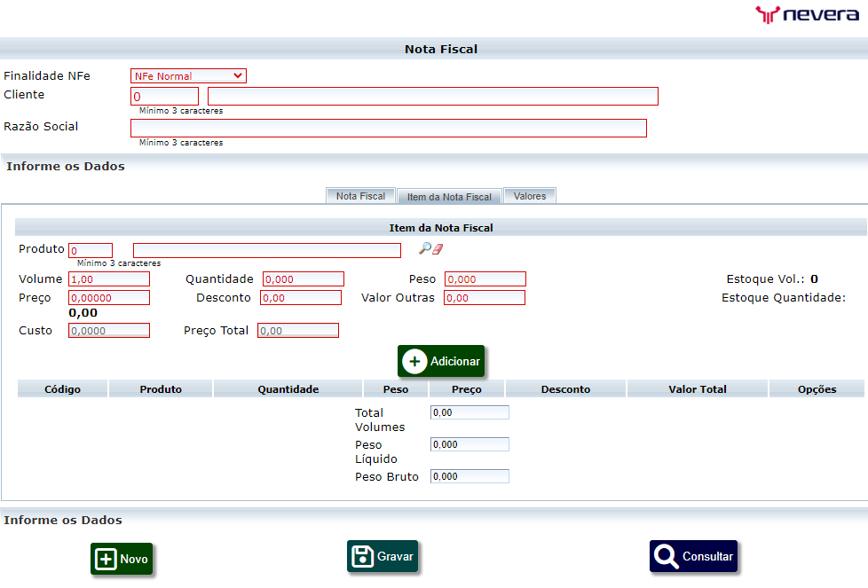Click the Razão Social input field
Screen dimensions: 868x588
click(x=389, y=129)
